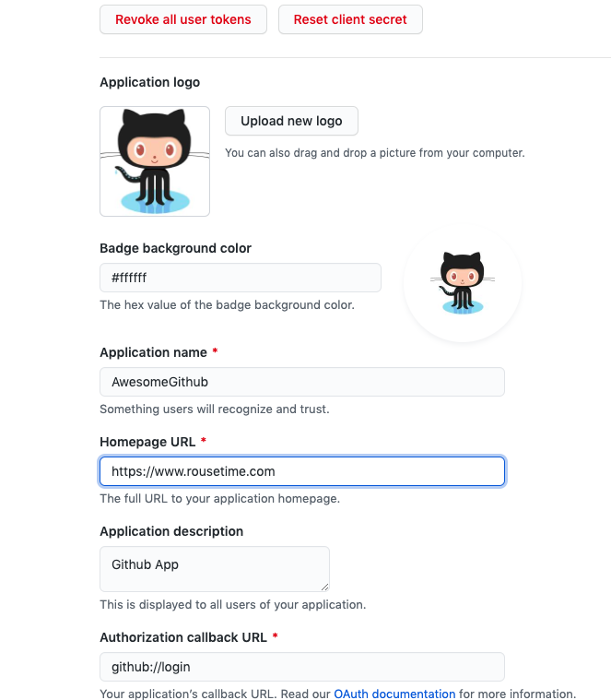The image size is (611, 700).
Task: Click into the Homepage URL field
Action: click(301, 471)
